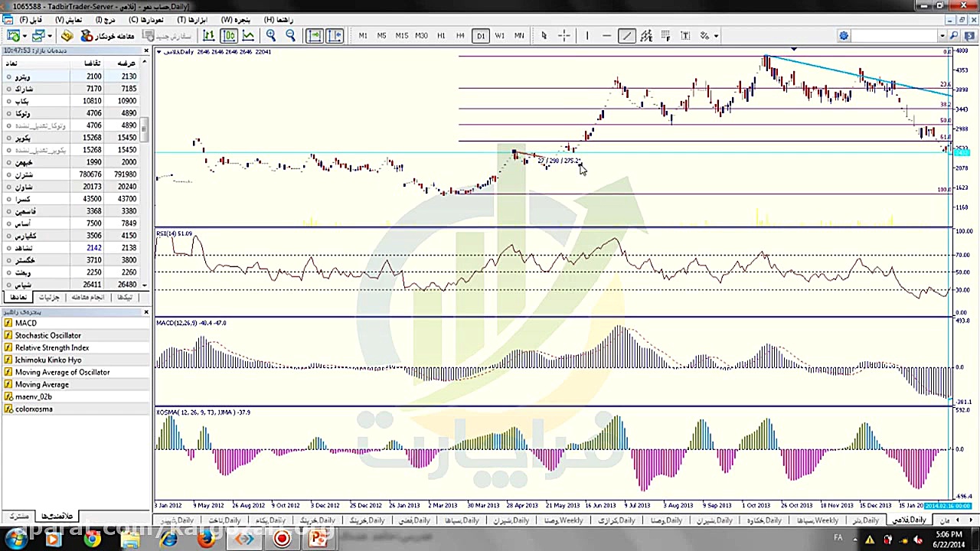Switch to bar chart icon
This screenshot has height=551, width=980.
coord(208,35)
